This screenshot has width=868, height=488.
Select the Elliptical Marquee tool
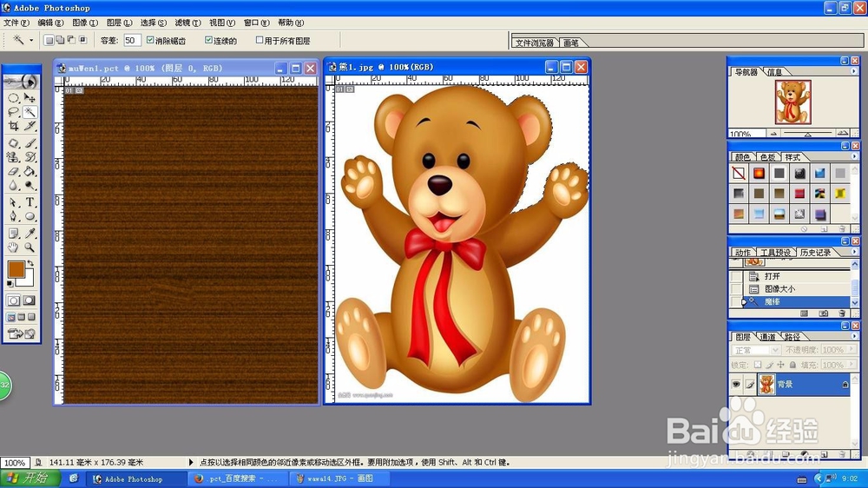[x=13, y=98]
